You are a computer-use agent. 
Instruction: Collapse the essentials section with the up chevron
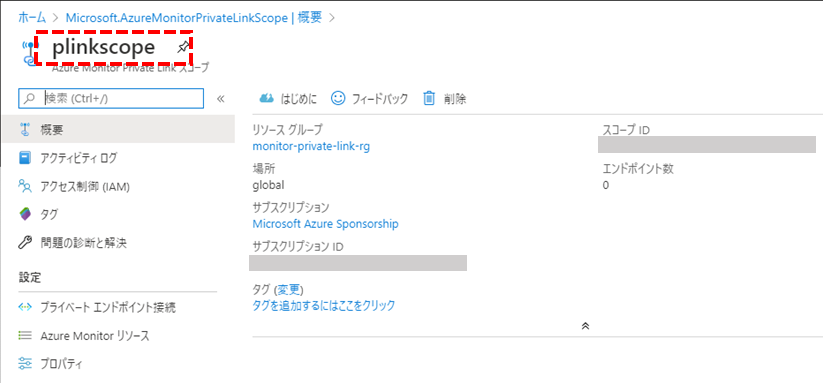(x=586, y=325)
